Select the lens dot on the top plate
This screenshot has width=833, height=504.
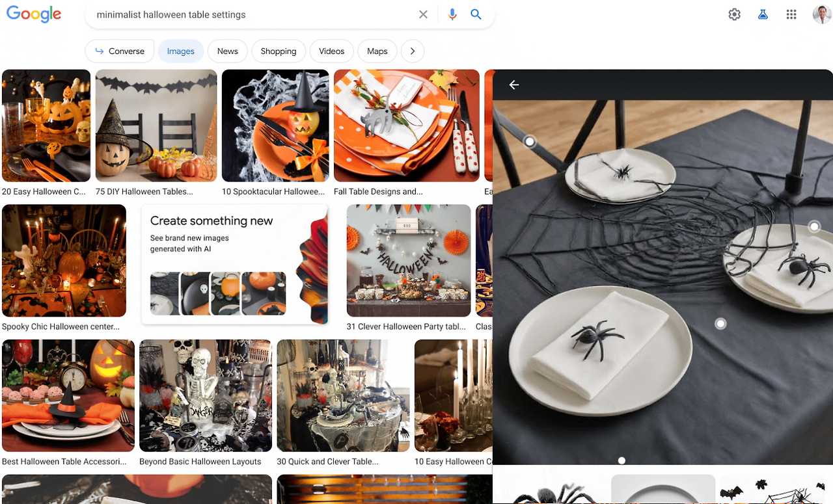click(x=530, y=141)
